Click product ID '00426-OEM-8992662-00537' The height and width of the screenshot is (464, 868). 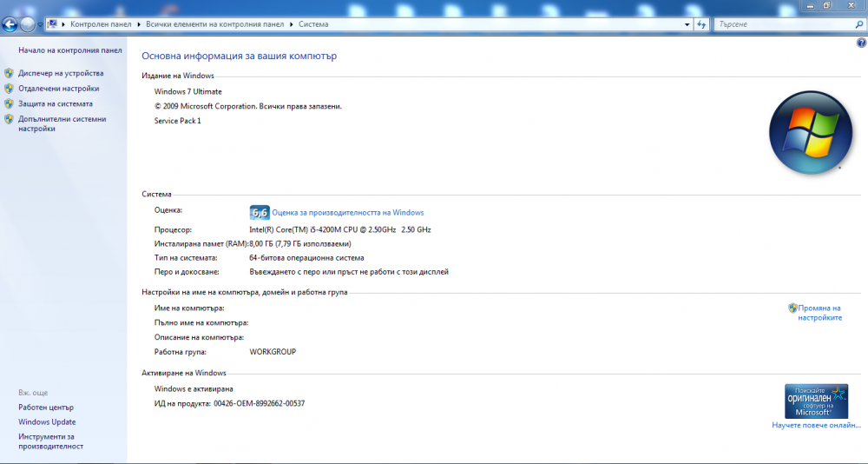[x=259, y=403]
